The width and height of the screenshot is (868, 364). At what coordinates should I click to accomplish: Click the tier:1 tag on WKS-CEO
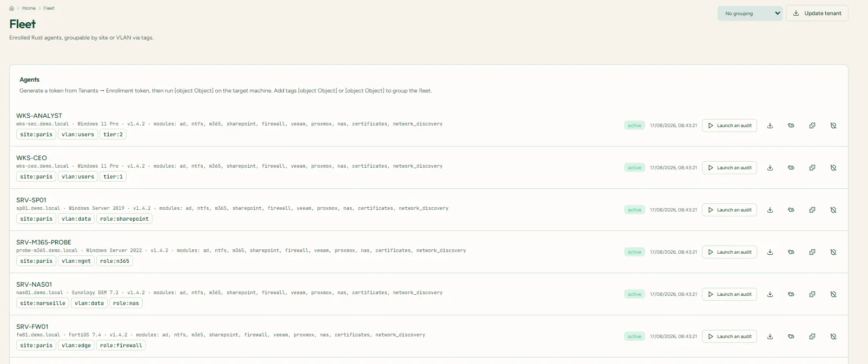point(113,177)
